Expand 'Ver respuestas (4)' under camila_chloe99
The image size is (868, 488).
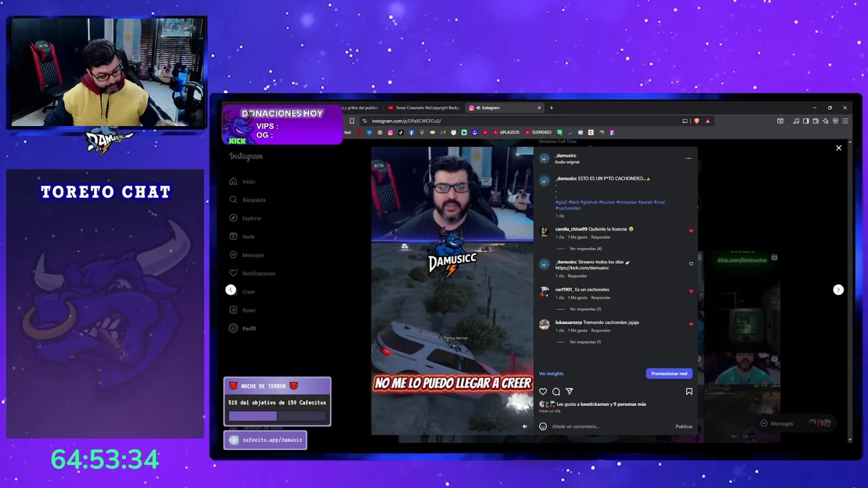coord(585,249)
